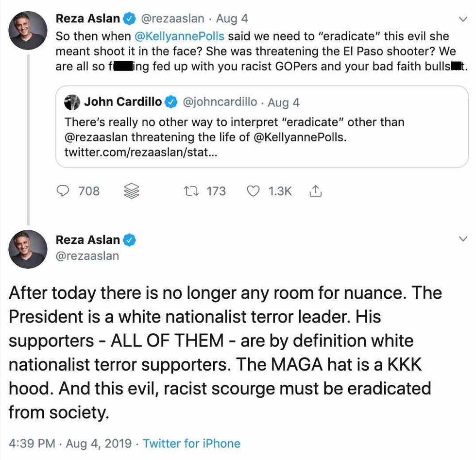Open main tweet author's profile picture
The height and width of the screenshot is (460, 476).
point(28,250)
